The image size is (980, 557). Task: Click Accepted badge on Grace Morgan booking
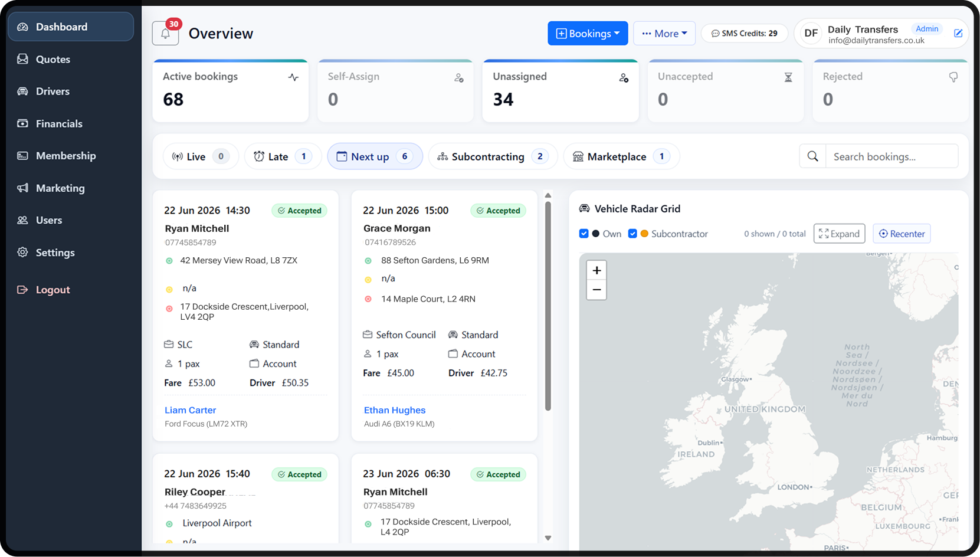tap(499, 211)
